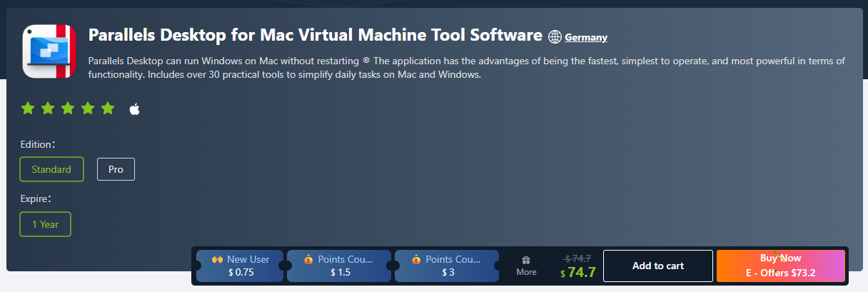
Task: Choose the $3 Points coupon
Action: [x=448, y=266]
